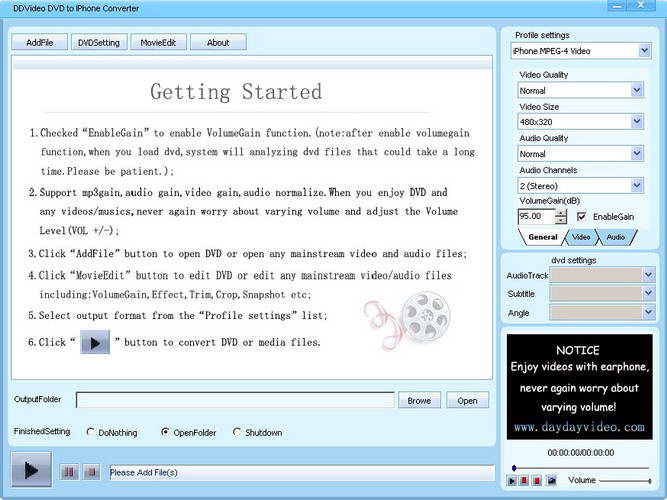Stop conversion using the red stop icon
Screen dimensions: 667x500
point(91,471)
